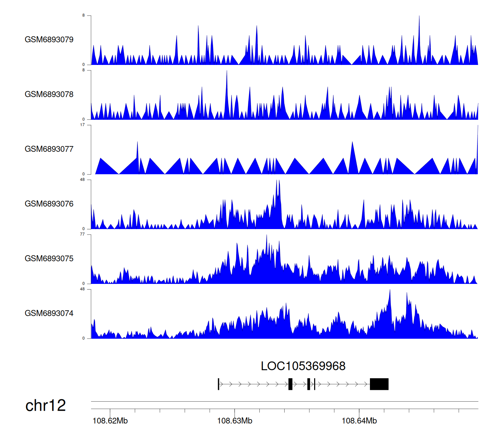Select the 108.63Mb axis position label
The image size is (504, 444).
click(x=235, y=421)
